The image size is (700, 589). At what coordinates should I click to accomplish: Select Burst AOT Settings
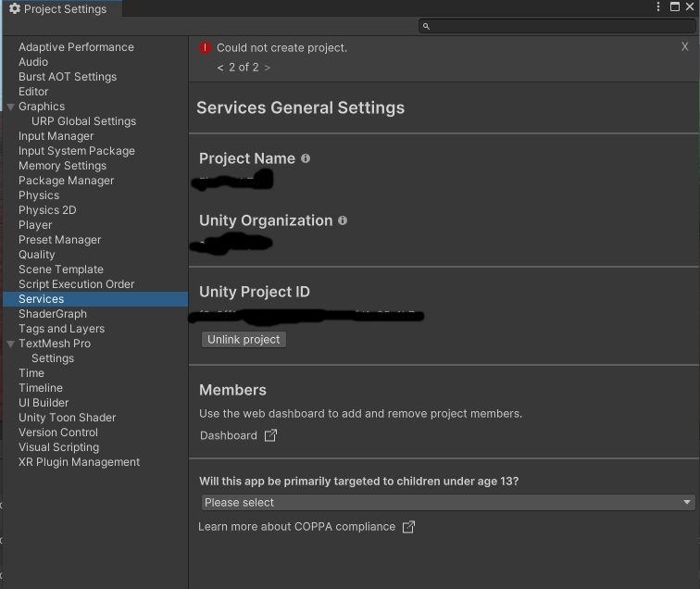pos(68,77)
